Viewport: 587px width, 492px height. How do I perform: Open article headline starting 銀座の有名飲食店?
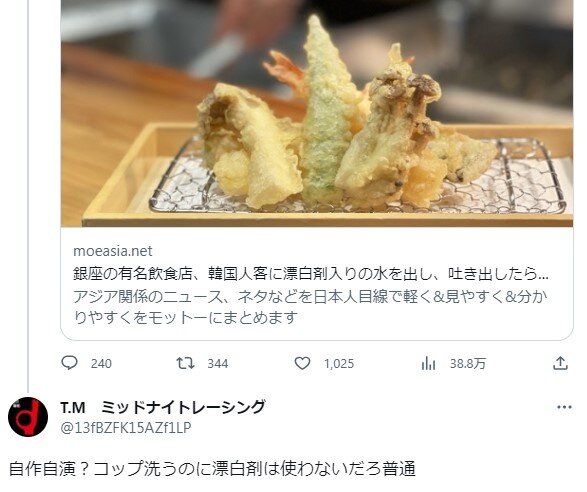pos(311,274)
